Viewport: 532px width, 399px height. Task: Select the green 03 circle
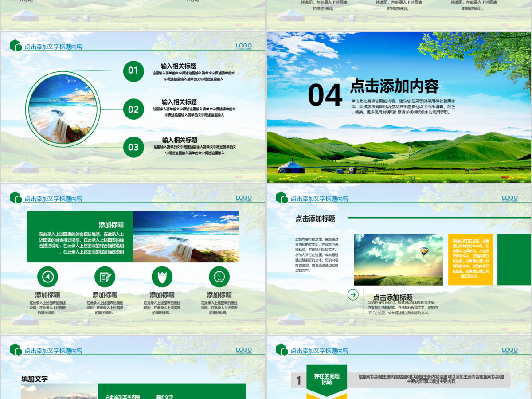tap(133, 147)
